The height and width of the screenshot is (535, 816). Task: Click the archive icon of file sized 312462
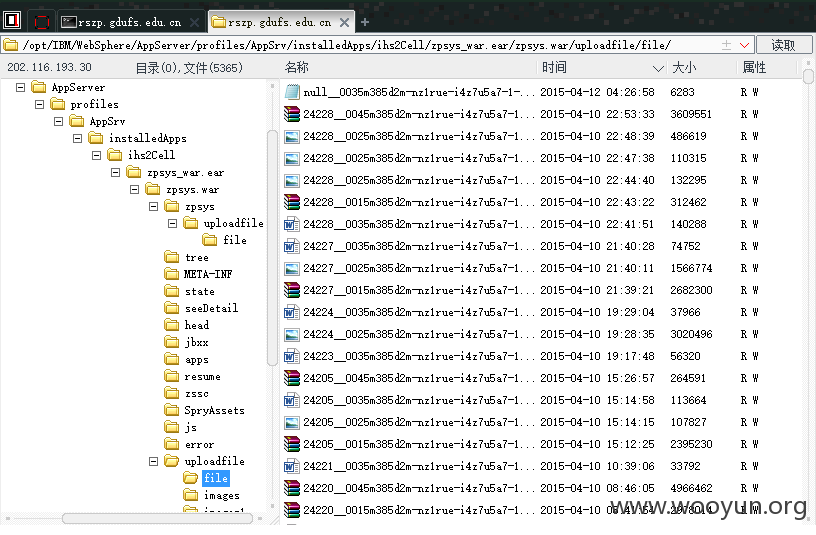(292, 202)
